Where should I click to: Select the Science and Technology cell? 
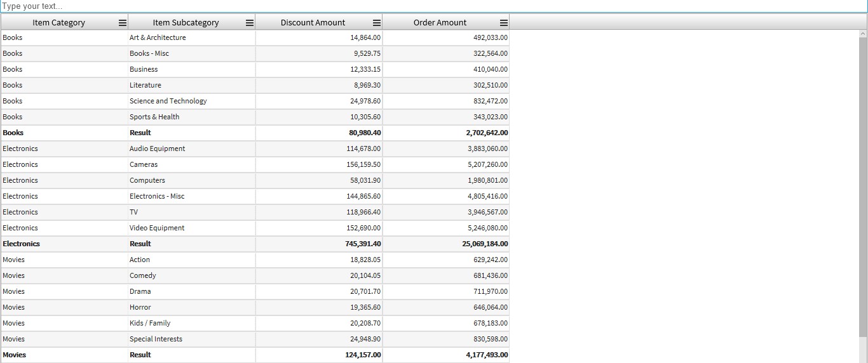pyautogui.click(x=168, y=101)
